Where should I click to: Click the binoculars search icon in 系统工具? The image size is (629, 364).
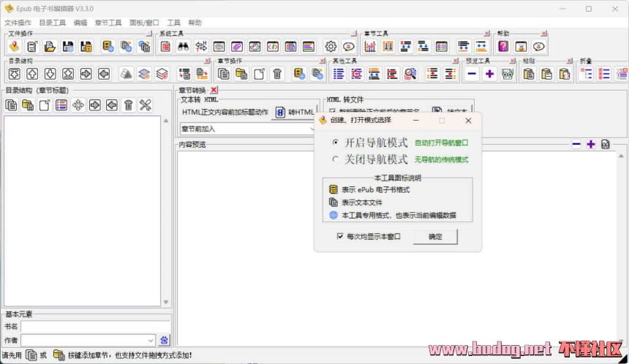pyautogui.click(x=184, y=47)
